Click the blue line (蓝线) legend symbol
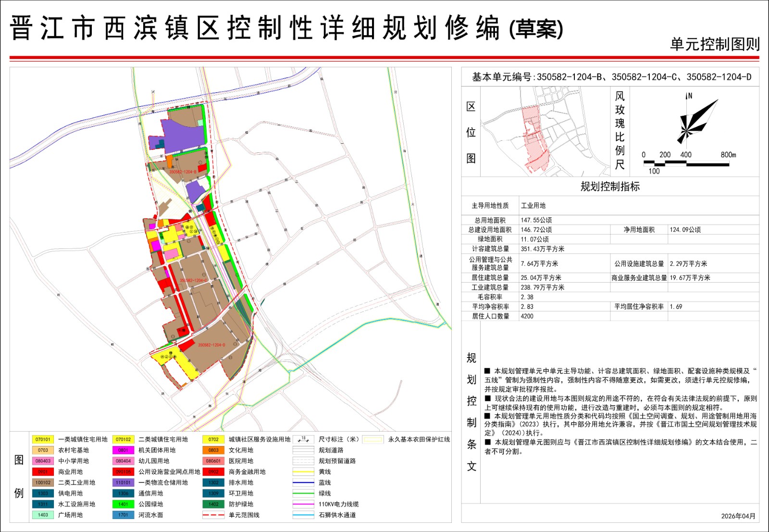Viewport: 769px width, 532px height. pos(303,483)
